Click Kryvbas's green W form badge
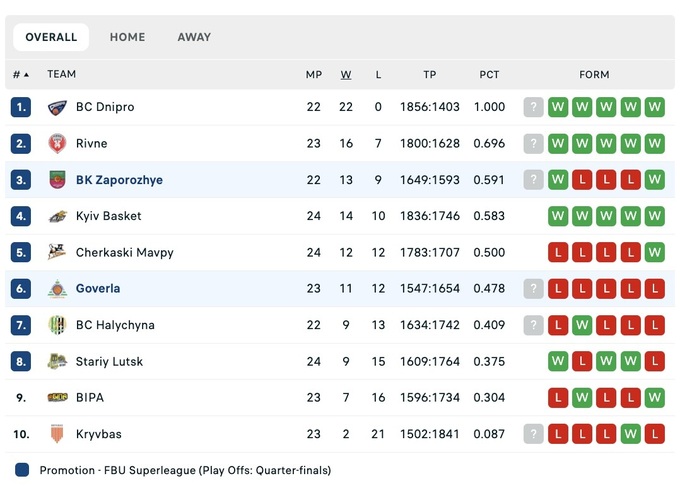This screenshot has width=680, height=488. point(630,434)
